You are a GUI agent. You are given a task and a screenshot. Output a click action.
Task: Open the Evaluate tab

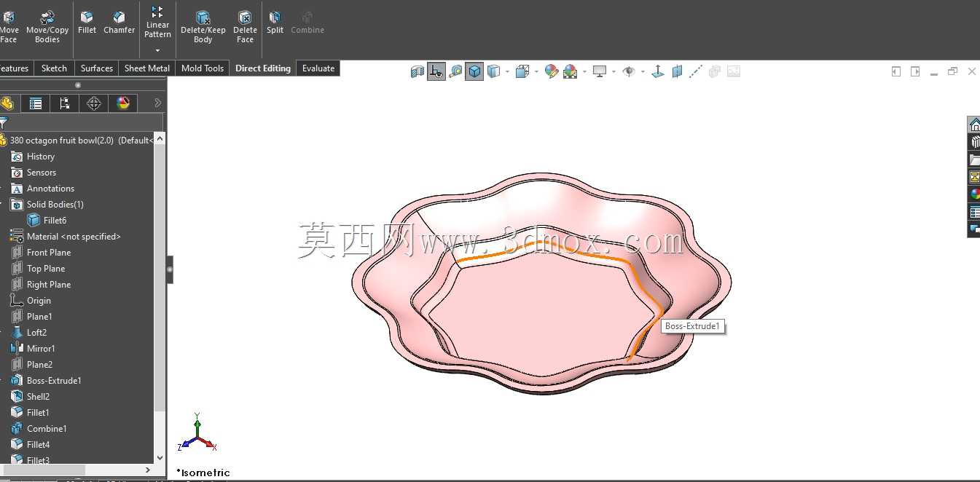[318, 68]
